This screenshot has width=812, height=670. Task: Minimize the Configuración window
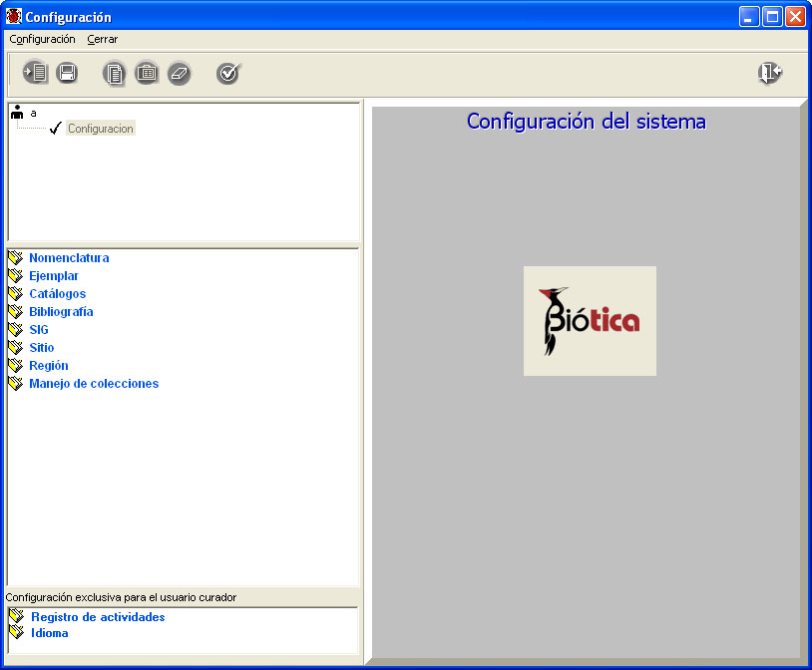pyautogui.click(x=749, y=17)
